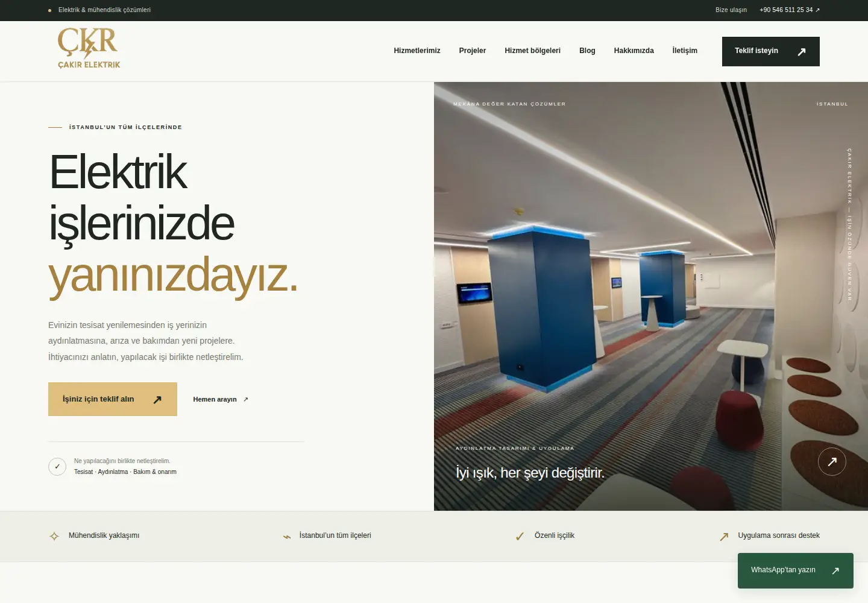Click the circled checkmark icon below the divider
Screen dimensions: 868x603
pos(57,467)
